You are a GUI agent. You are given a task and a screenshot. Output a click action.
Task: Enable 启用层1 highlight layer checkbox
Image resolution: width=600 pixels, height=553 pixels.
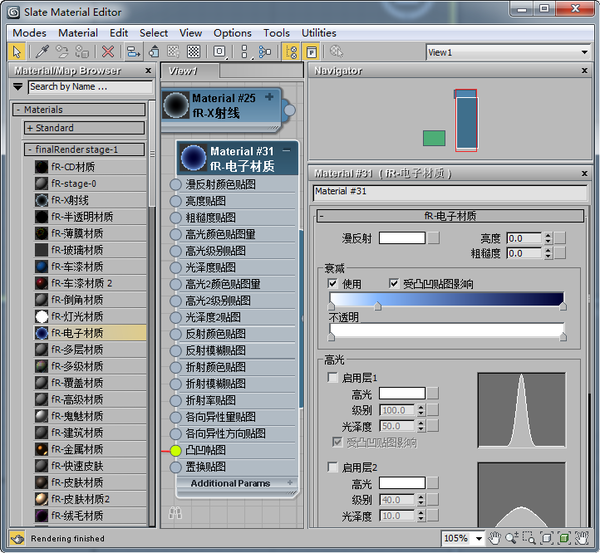tap(333, 378)
